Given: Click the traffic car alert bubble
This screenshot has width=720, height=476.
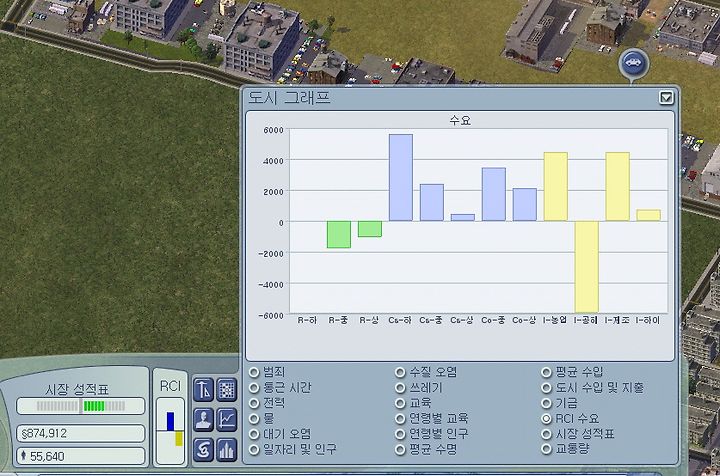Looking at the screenshot, I should tap(634, 63).
